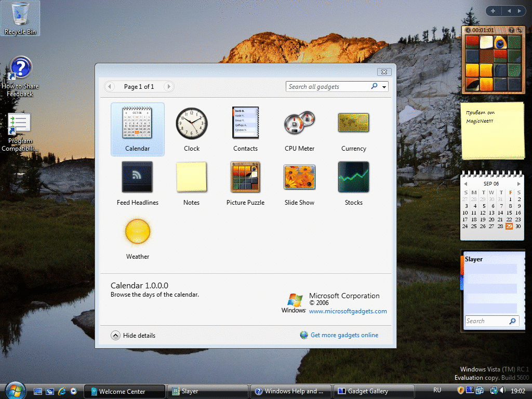Click Show Desktop quick launch icon
The width and height of the screenshot is (532, 399).
[x=37, y=391]
